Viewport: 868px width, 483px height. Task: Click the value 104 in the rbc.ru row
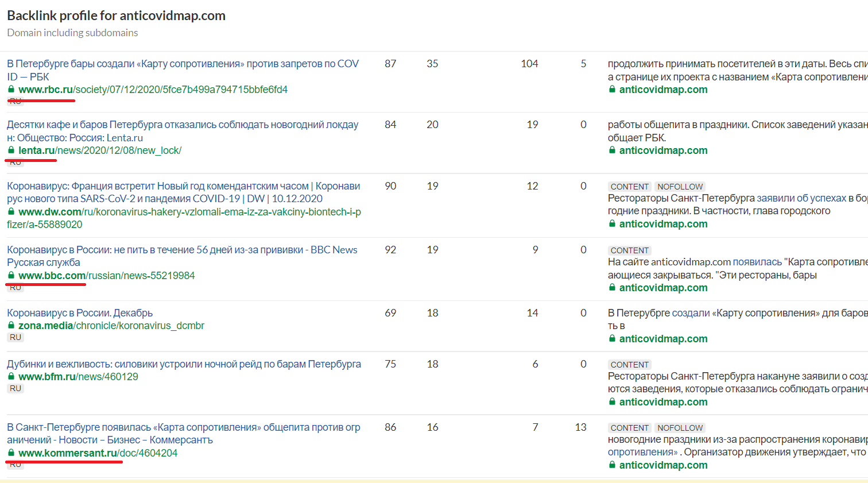(x=529, y=64)
